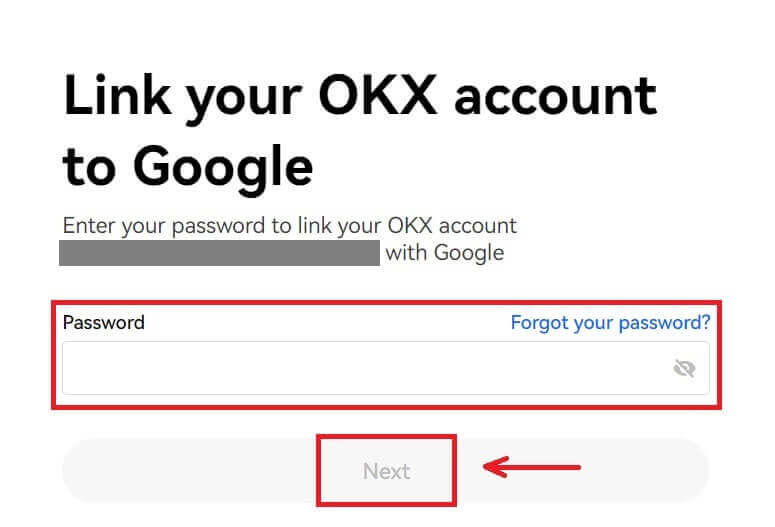This screenshot has width=775, height=527.
Task: Start password recovery via the blue link
Action: coord(610,323)
